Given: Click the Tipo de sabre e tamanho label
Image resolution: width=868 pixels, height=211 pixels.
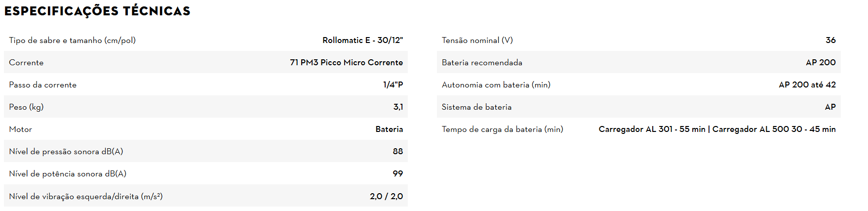Looking at the screenshot, I should pos(72,40).
